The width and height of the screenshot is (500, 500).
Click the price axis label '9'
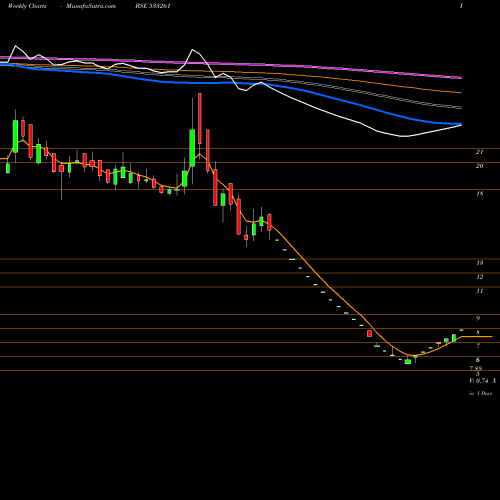tap(478, 319)
